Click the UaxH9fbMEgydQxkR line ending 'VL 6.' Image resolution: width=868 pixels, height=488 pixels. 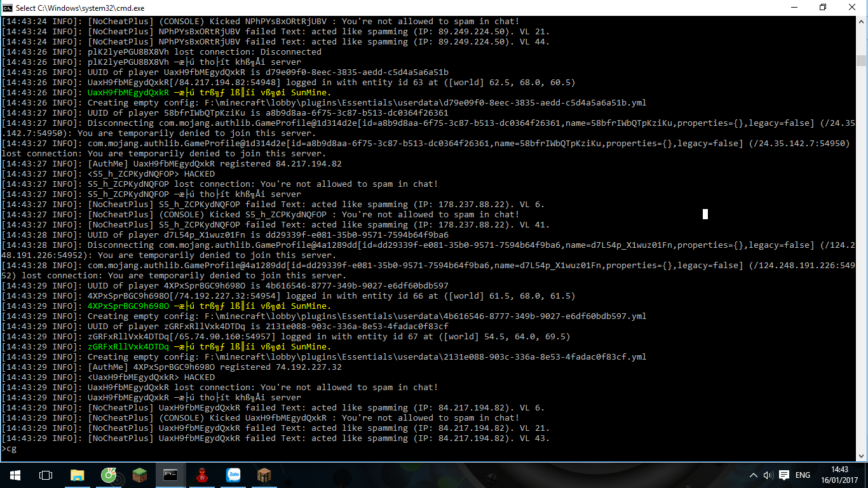[x=273, y=408]
